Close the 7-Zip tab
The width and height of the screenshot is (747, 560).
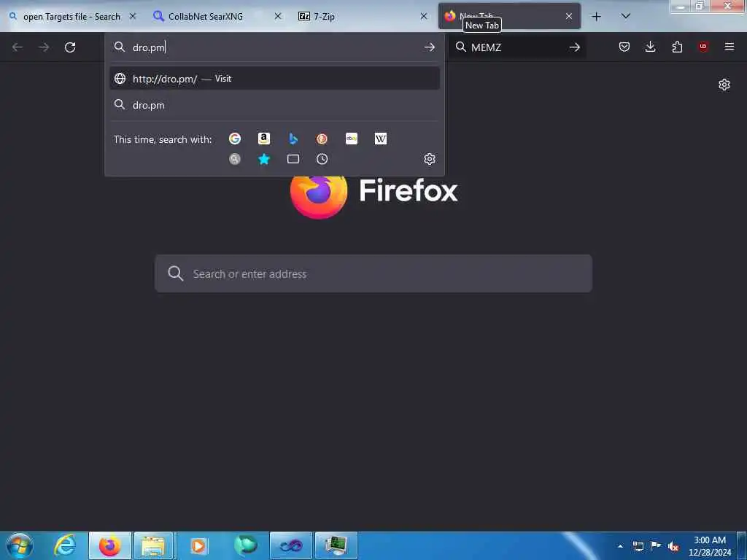[x=424, y=16]
